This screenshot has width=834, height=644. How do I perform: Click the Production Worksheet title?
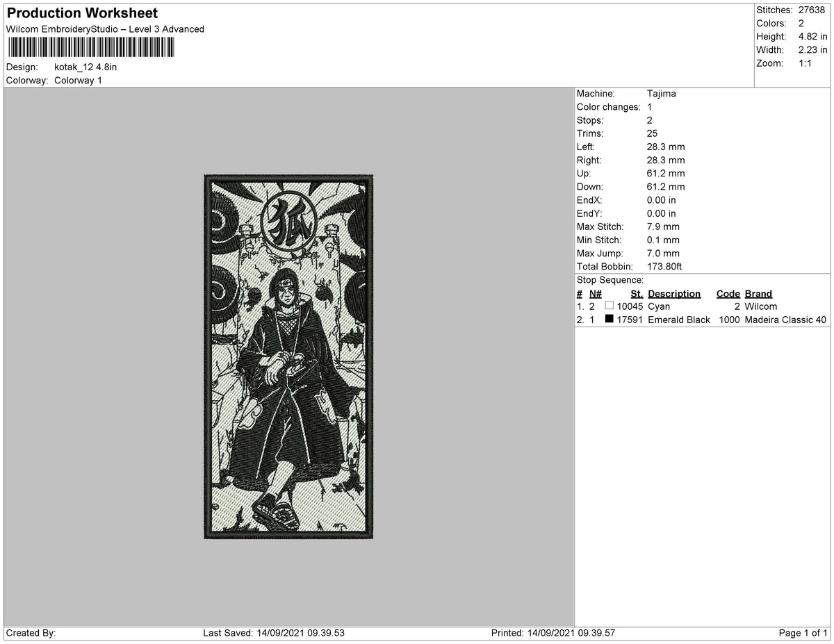(x=81, y=13)
